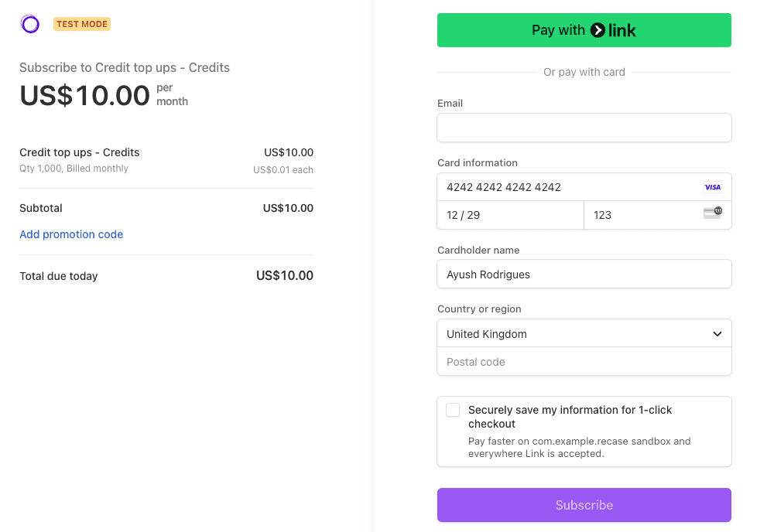Click the purple circle merchant logo
767x532 pixels.
click(30, 24)
